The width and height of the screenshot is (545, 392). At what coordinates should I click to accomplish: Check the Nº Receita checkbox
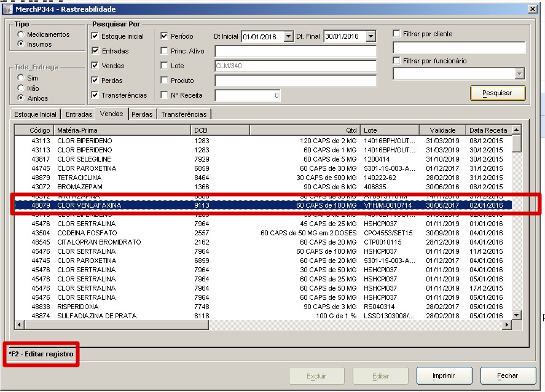pyautogui.click(x=164, y=95)
